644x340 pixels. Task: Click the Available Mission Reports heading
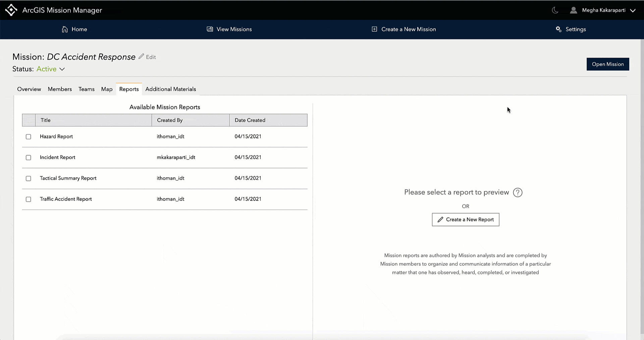pyautogui.click(x=165, y=107)
